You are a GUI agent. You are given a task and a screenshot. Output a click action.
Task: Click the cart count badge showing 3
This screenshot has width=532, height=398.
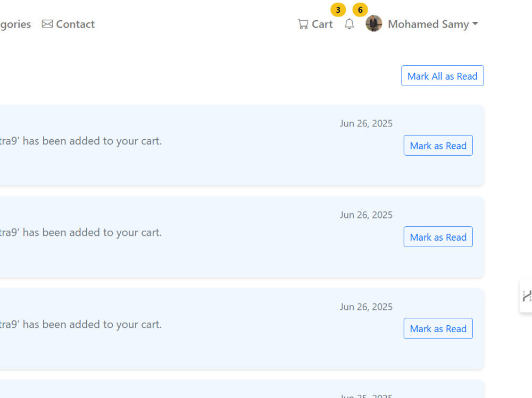coord(338,10)
